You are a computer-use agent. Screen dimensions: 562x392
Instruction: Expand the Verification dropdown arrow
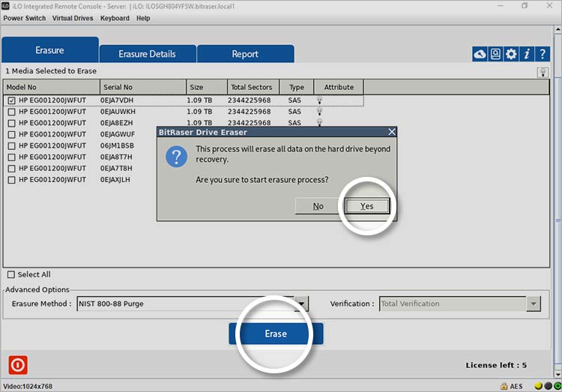534,304
